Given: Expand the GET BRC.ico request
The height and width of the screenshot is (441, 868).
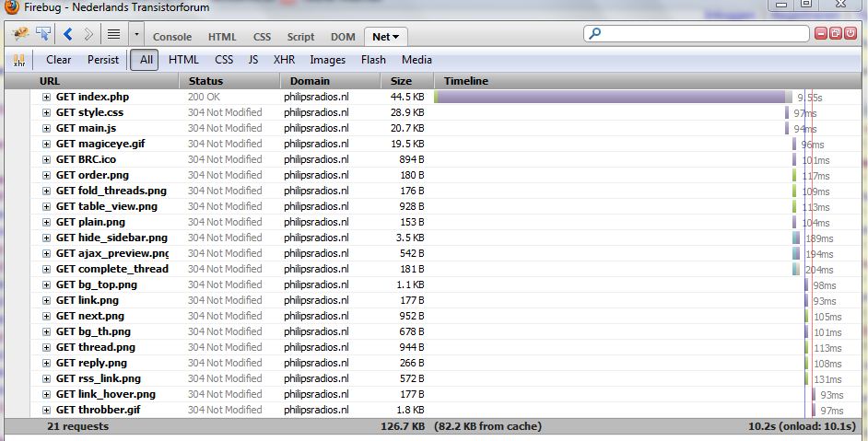Looking at the screenshot, I should [x=46, y=159].
